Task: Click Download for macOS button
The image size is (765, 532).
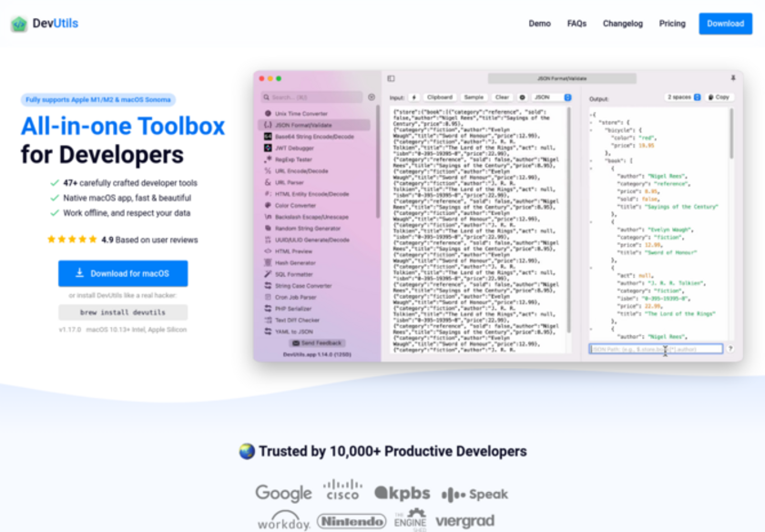Action: 123,273
